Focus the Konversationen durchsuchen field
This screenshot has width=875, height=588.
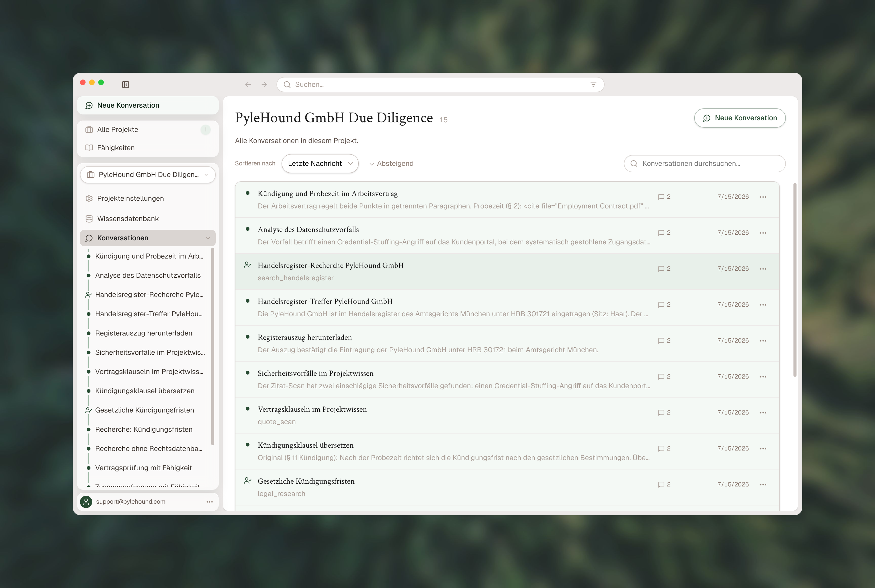704,163
